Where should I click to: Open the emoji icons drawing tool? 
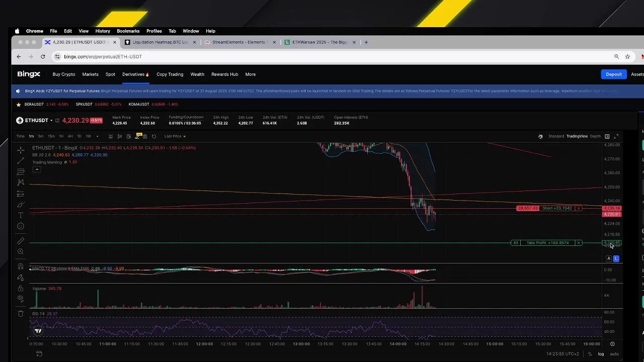click(21, 226)
